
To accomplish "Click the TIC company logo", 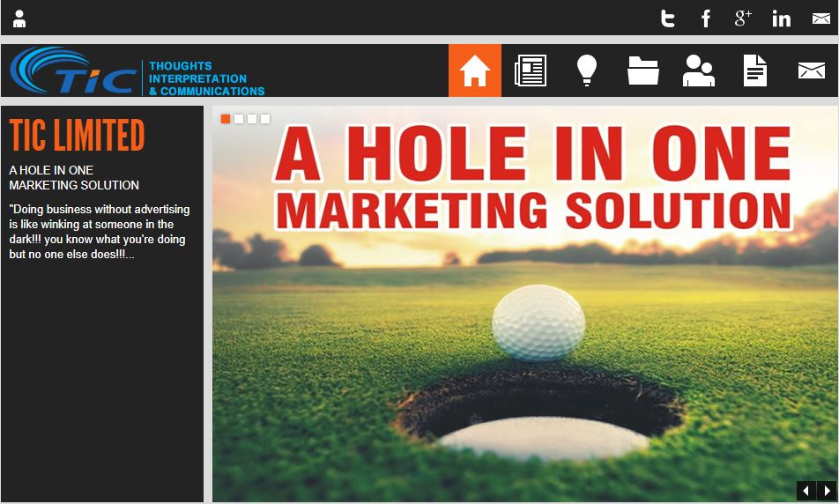I will click(137, 71).
